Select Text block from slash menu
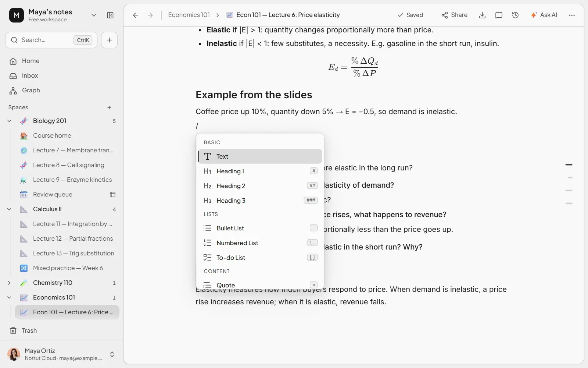 click(260, 156)
